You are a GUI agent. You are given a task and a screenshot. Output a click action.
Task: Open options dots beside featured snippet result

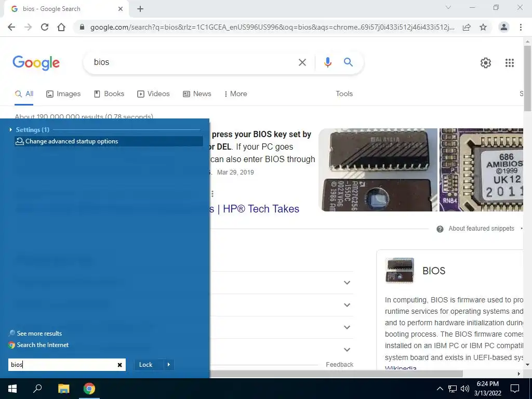(x=212, y=194)
